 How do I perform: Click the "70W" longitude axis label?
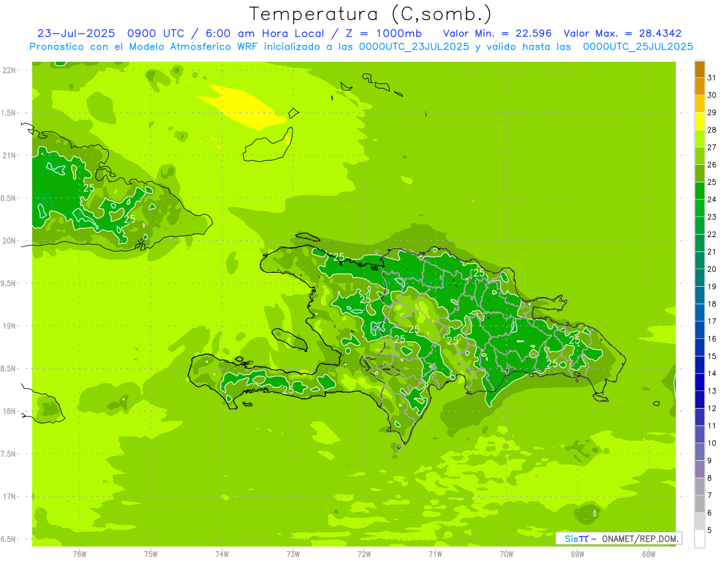coord(507,554)
